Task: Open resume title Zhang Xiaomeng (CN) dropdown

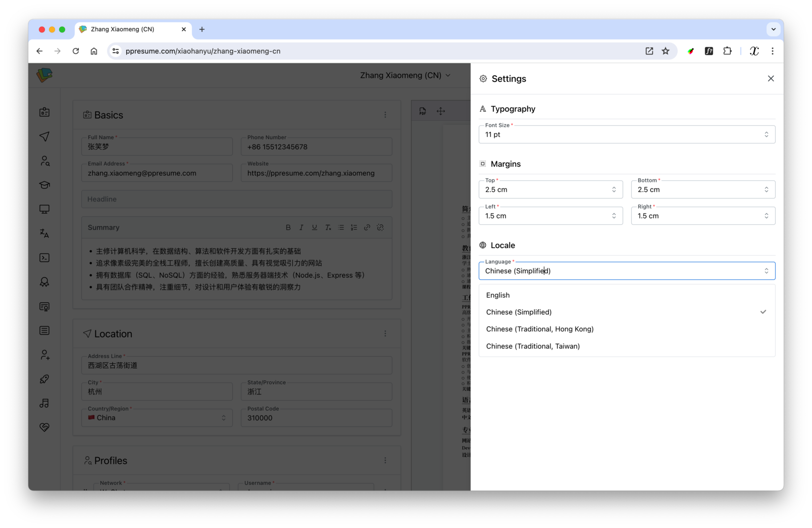Action: pos(405,75)
